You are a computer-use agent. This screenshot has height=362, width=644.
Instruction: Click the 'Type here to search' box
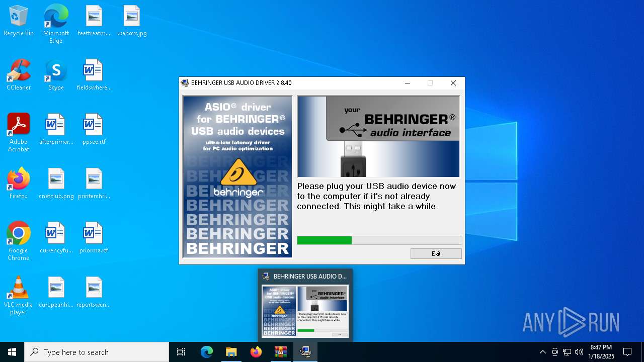tap(97, 352)
